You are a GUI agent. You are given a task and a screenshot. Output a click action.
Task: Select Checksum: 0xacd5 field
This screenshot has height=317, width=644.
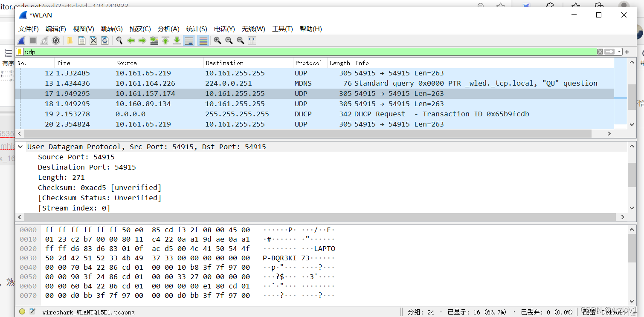[100, 187]
